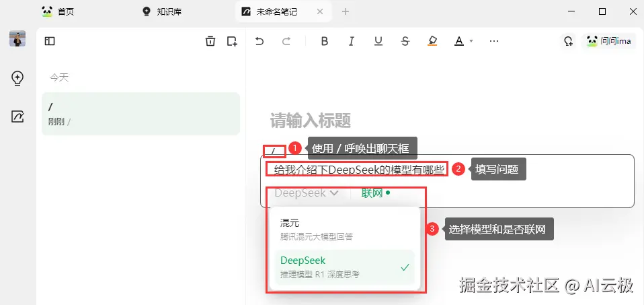
Task: Choose the 混元 model option
Action: pyautogui.click(x=344, y=229)
